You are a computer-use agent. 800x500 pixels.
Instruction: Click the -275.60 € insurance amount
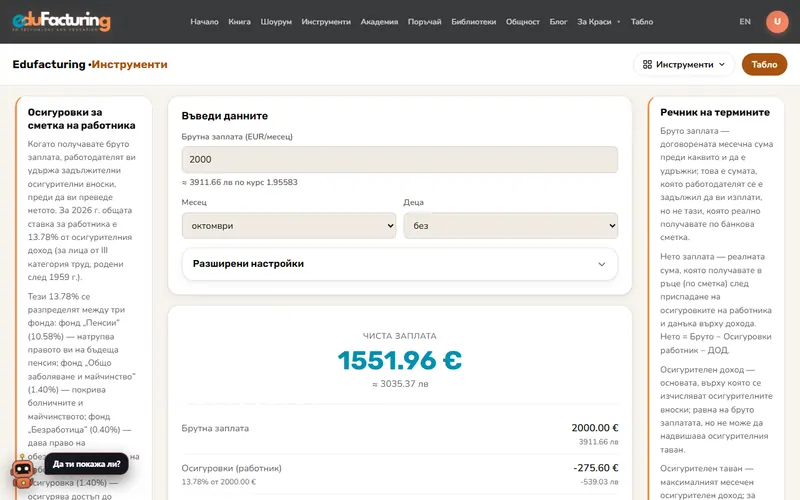(595, 467)
